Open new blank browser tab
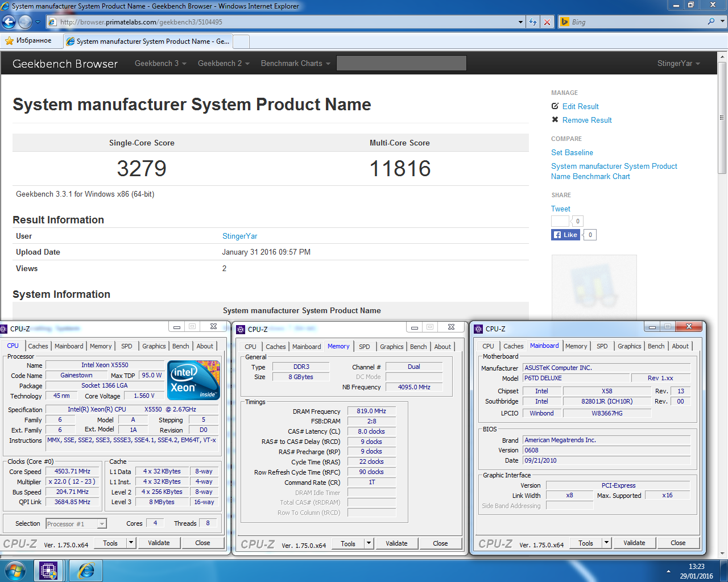The image size is (728, 582). pos(241,41)
